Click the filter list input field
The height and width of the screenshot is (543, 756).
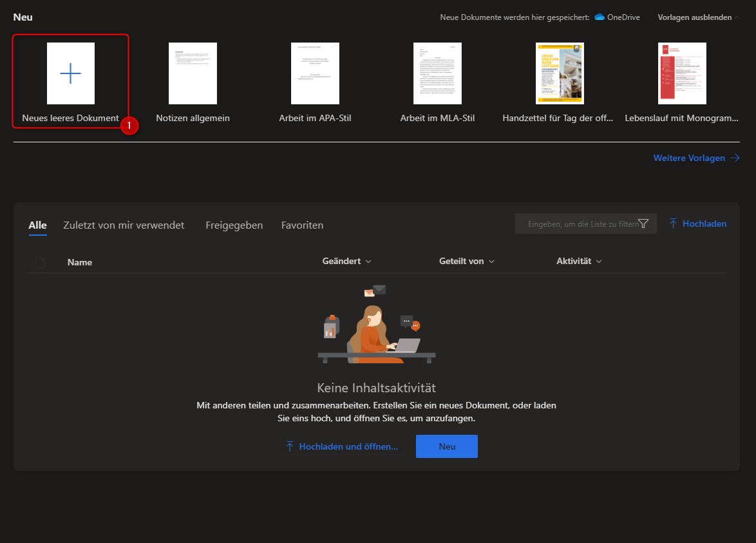click(580, 224)
